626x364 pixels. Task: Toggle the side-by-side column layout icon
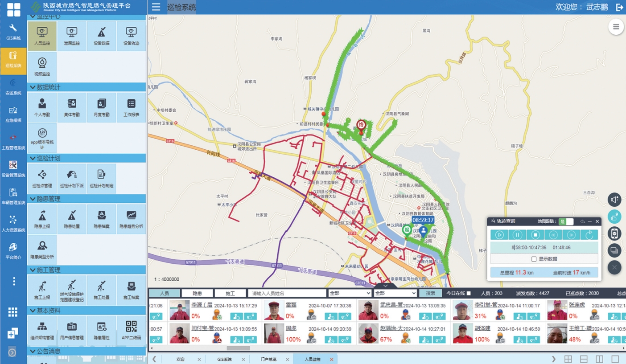click(599, 359)
